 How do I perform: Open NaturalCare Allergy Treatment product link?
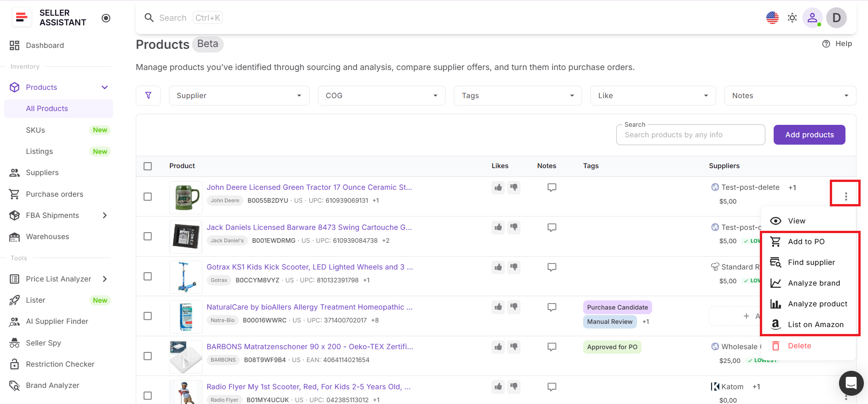(310, 307)
